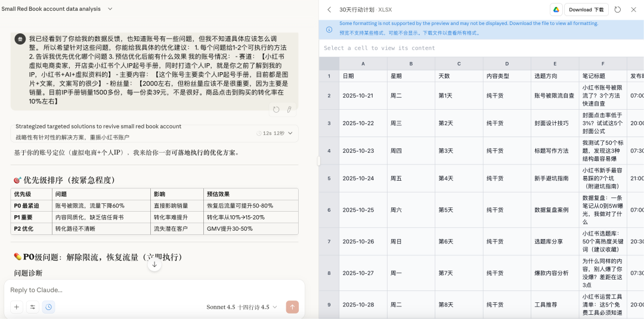Open the tools settings sliders icon
Viewport: 644px width, 319px height.
(32, 307)
